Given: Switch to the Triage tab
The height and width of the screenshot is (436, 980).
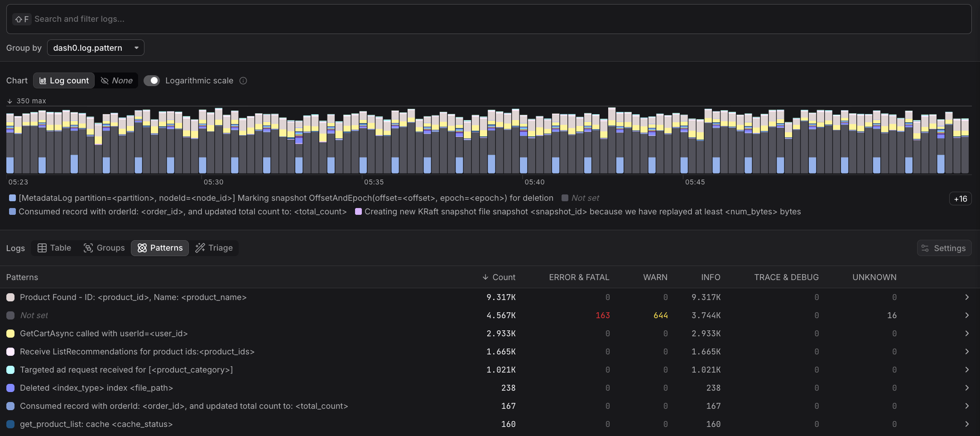Looking at the screenshot, I should (214, 248).
